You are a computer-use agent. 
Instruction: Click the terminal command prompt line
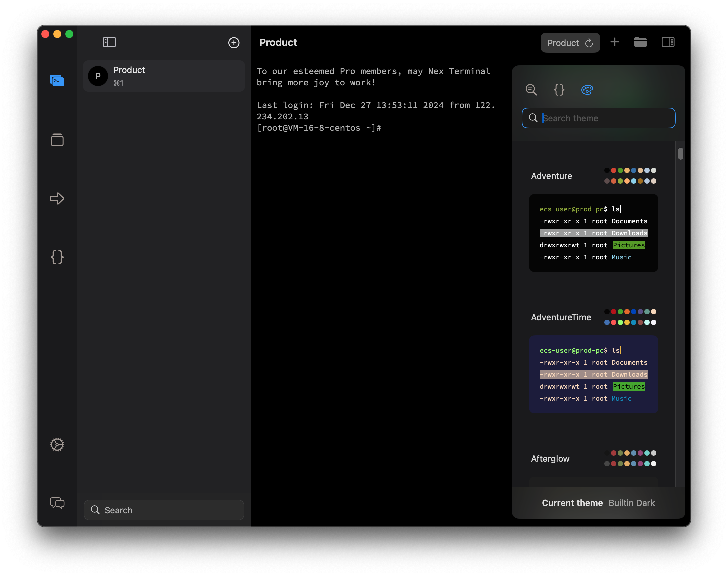[322, 128]
